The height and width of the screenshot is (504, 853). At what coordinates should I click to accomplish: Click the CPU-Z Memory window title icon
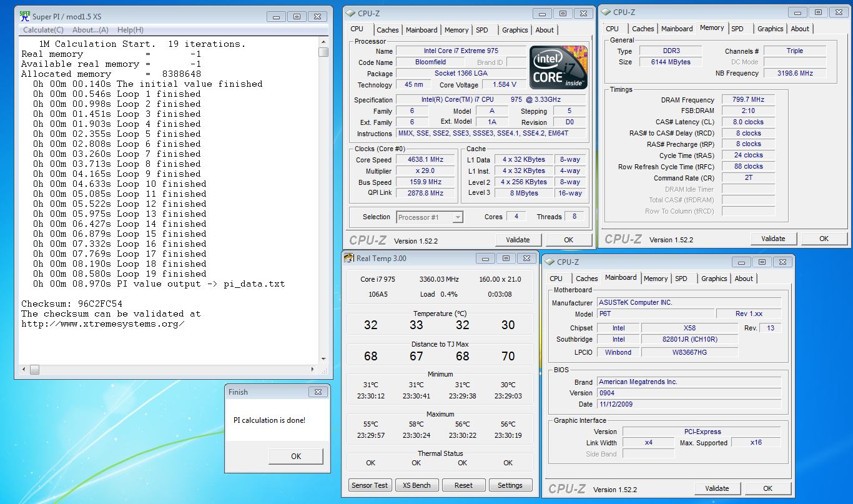click(x=607, y=12)
